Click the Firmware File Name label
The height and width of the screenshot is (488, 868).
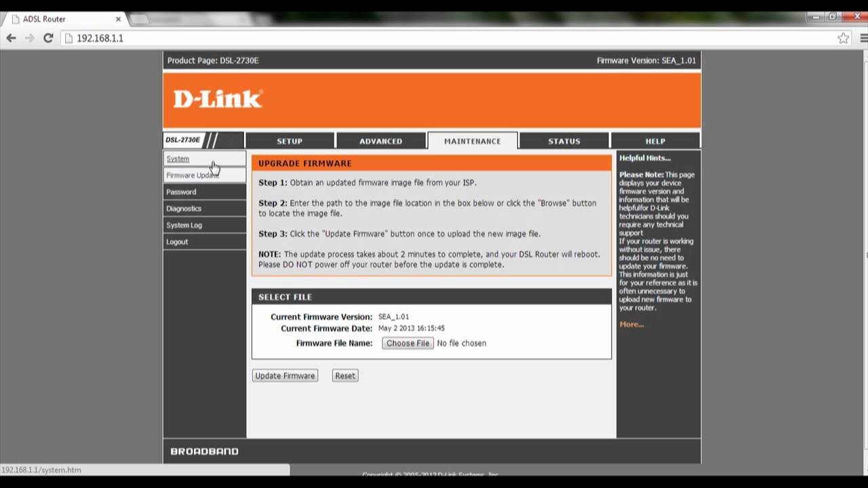pyautogui.click(x=334, y=343)
